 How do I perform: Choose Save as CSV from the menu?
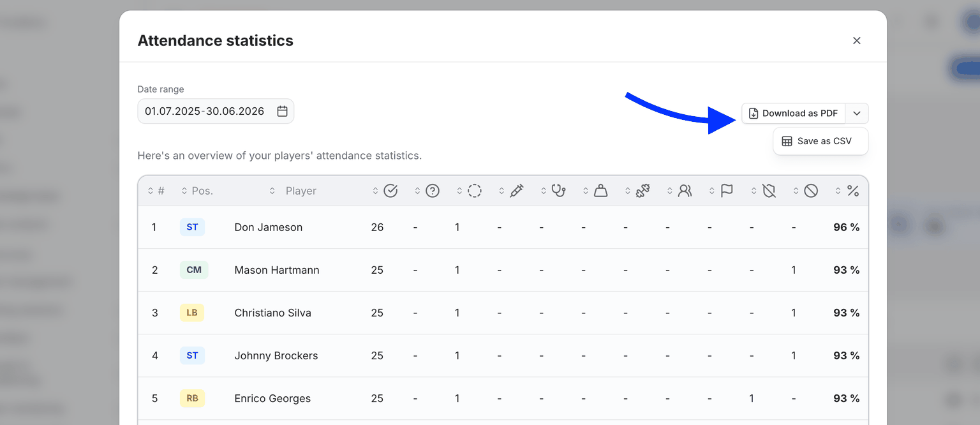[x=820, y=141]
